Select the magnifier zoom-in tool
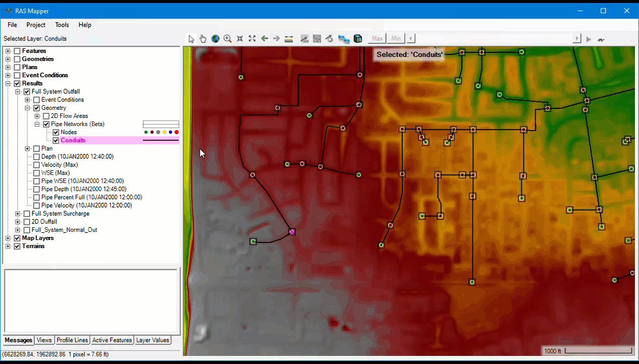Viewport: 639px width, 364px height. tap(228, 39)
